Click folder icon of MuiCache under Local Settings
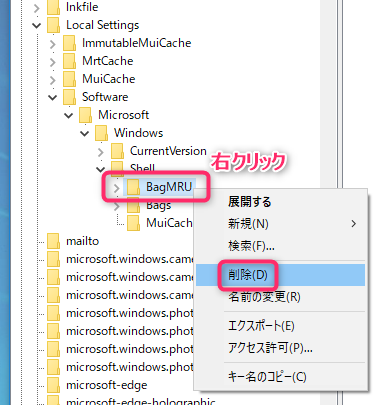This screenshot has width=382, height=405. 69,79
